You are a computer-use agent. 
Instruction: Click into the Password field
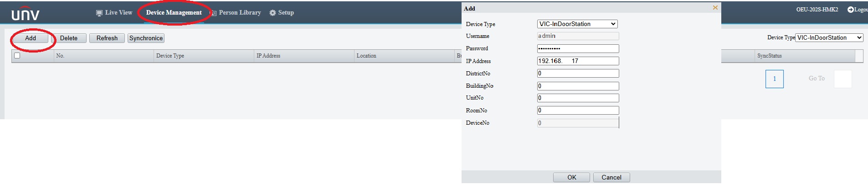tap(578, 48)
